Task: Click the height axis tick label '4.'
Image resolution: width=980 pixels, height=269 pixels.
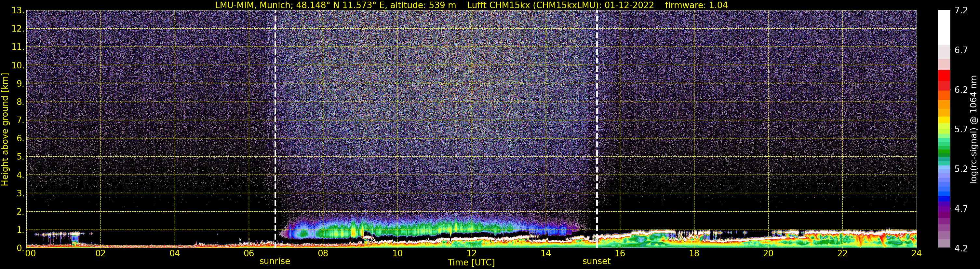Action: pos(20,175)
